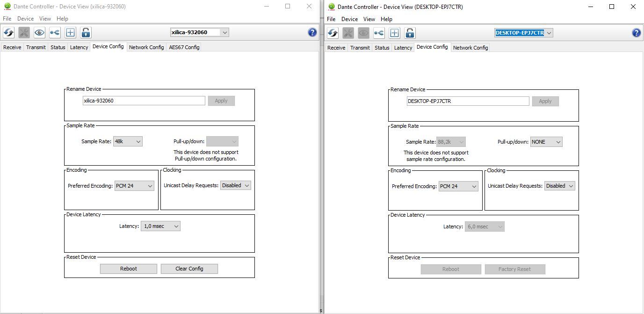
Task: Switch to Receive tab in xilica-932060 window
Action: 12,47
